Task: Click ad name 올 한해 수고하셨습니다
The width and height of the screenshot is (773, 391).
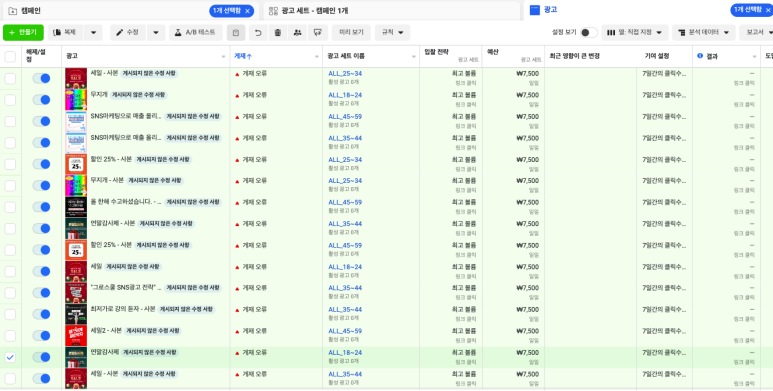Action: 126,202
